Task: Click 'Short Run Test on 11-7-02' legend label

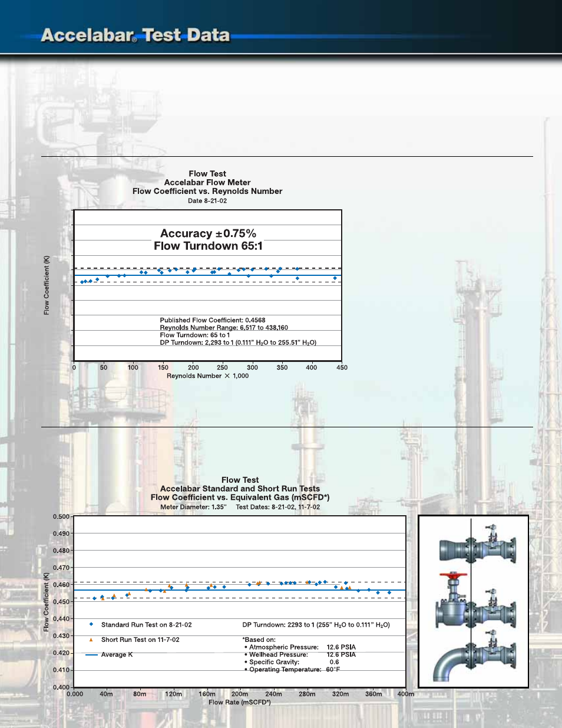Action: (140, 640)
